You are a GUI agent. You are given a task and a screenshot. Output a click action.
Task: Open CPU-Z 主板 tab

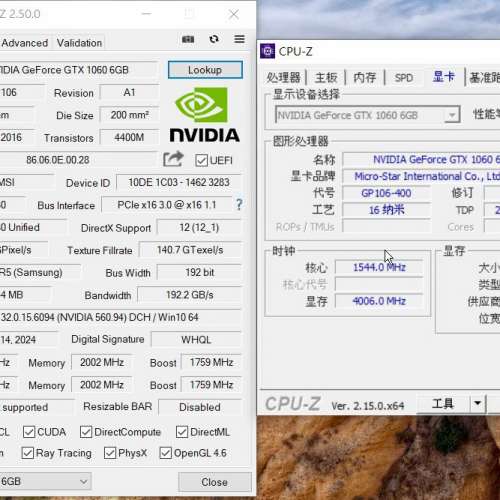[326, 77]
